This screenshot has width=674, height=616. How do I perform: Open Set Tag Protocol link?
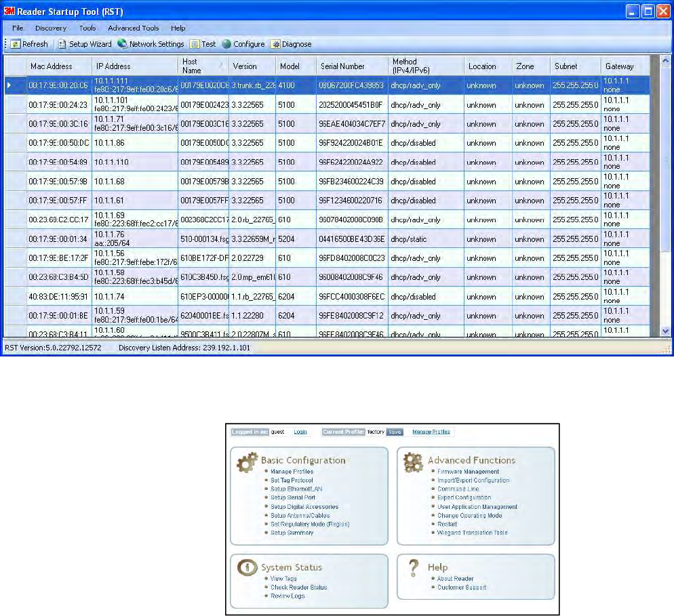click(x=292, y=480)
